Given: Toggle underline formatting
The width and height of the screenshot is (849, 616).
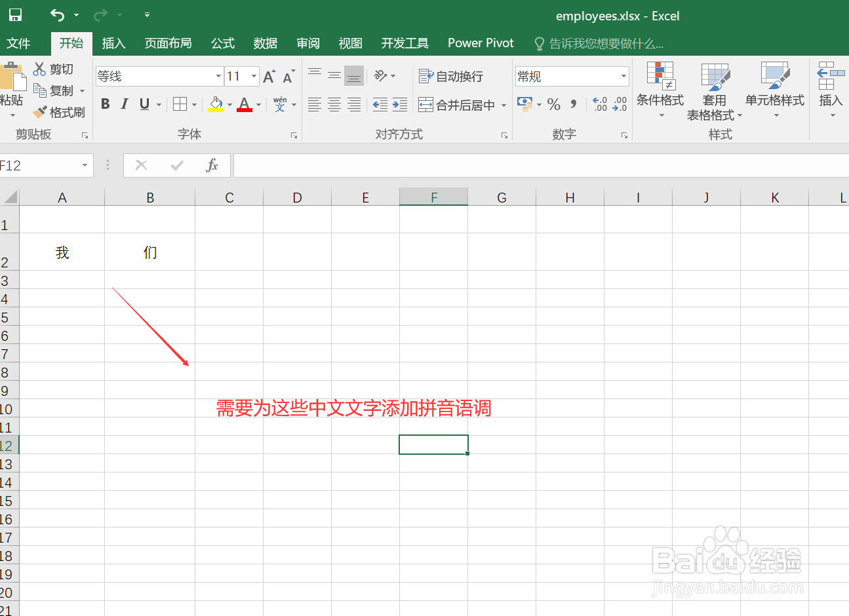Looking at the screenshot, I should click(x=143, y=104).
